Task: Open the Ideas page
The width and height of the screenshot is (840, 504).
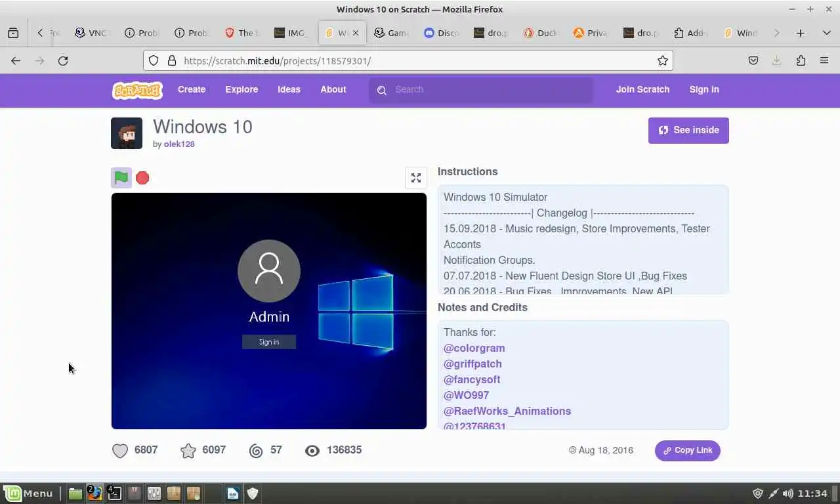Action: pos(289,90)
